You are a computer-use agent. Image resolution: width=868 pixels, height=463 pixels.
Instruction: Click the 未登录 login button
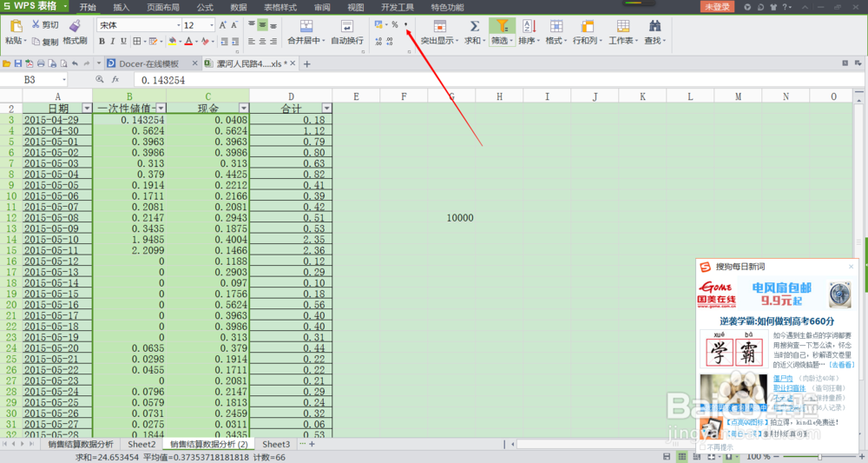pyautogui.click(x=718, y=7)
